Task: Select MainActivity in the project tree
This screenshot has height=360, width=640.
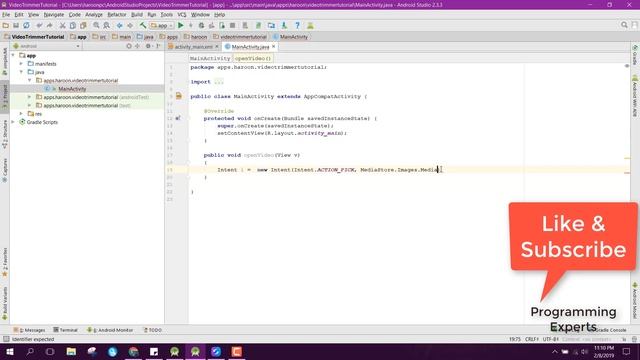Action: tap(72, 89)
